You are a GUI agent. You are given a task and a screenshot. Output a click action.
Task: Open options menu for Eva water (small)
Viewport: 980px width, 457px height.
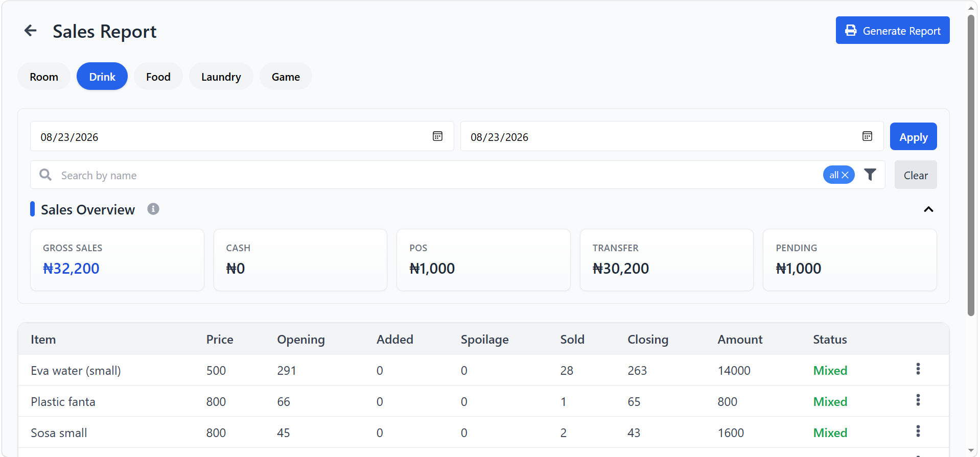click(918, 369)
